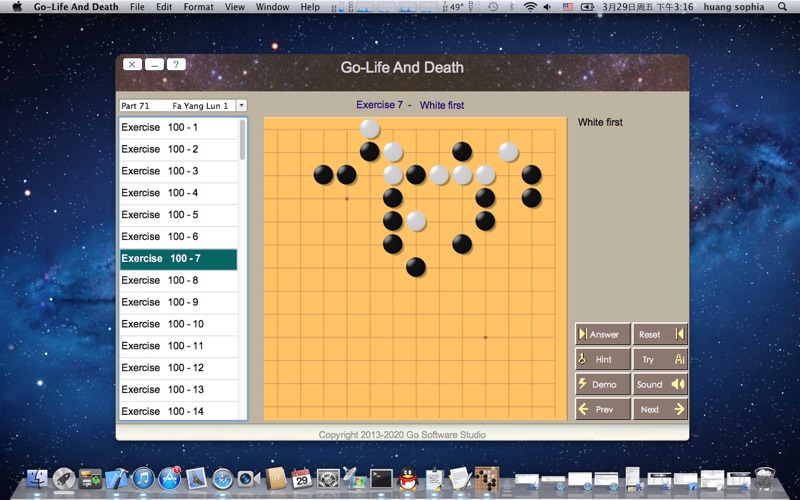Advance to the Next exercise

pos(660,409)
